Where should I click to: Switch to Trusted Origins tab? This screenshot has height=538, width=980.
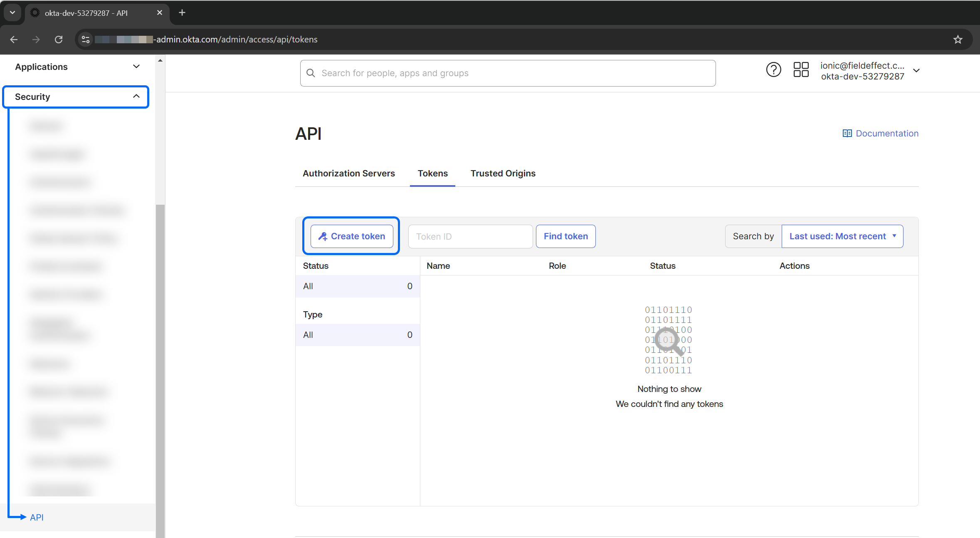503,174
